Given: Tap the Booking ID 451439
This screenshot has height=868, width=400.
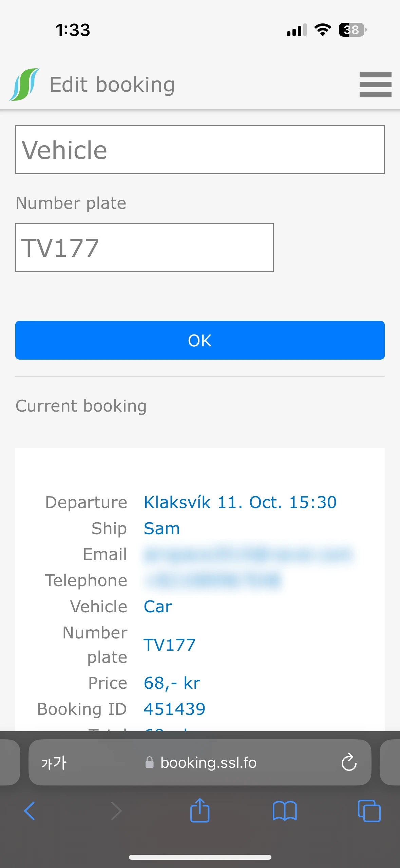Looking at the screenshot, I should [x=174, y=709].
